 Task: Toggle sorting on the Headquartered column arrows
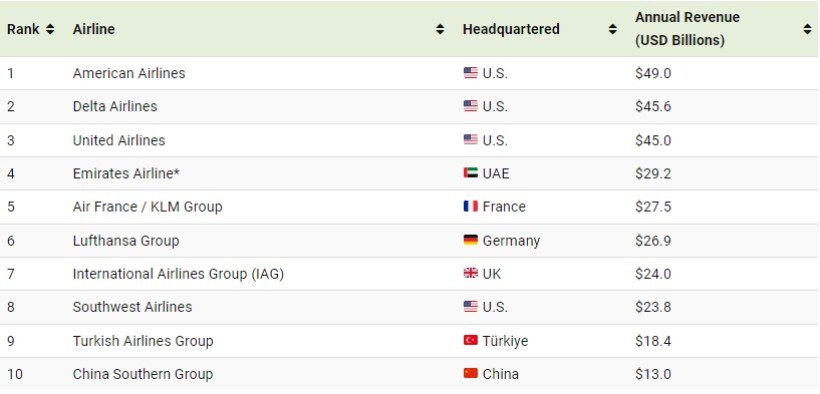[613, 29]
